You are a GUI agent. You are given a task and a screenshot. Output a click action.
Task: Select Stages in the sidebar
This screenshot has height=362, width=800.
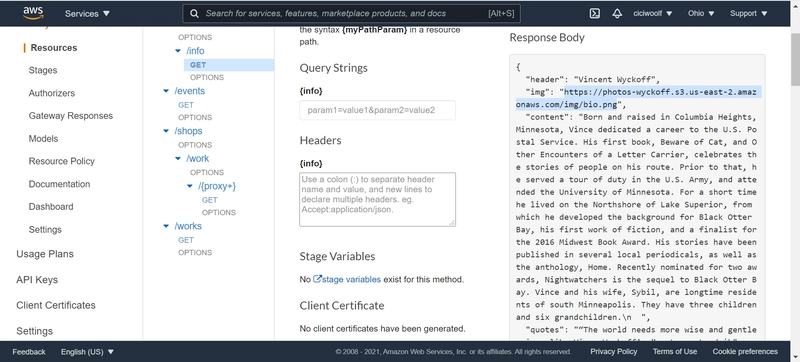pos(43,70)
